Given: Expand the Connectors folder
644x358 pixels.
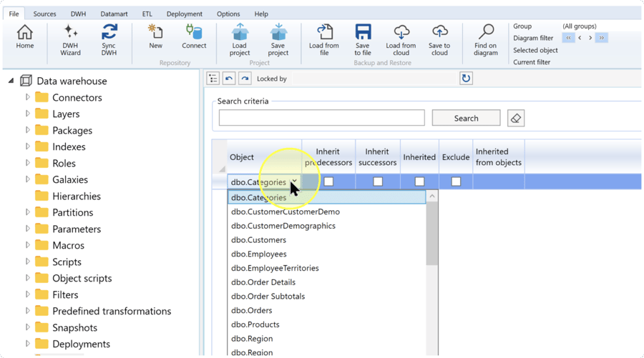Looking at the screenshot, I should coord(27,97).
